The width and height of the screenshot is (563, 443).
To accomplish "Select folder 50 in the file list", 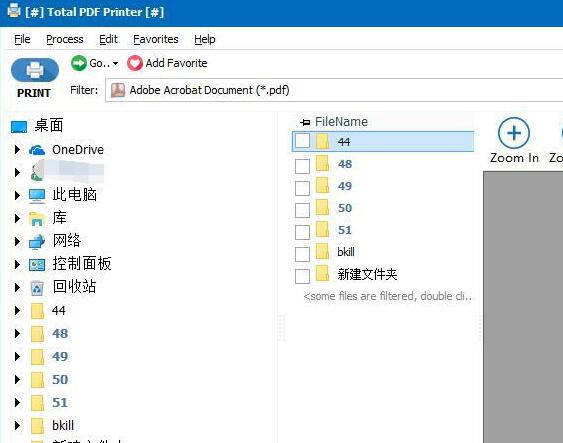I will click(x=383, y=208).
